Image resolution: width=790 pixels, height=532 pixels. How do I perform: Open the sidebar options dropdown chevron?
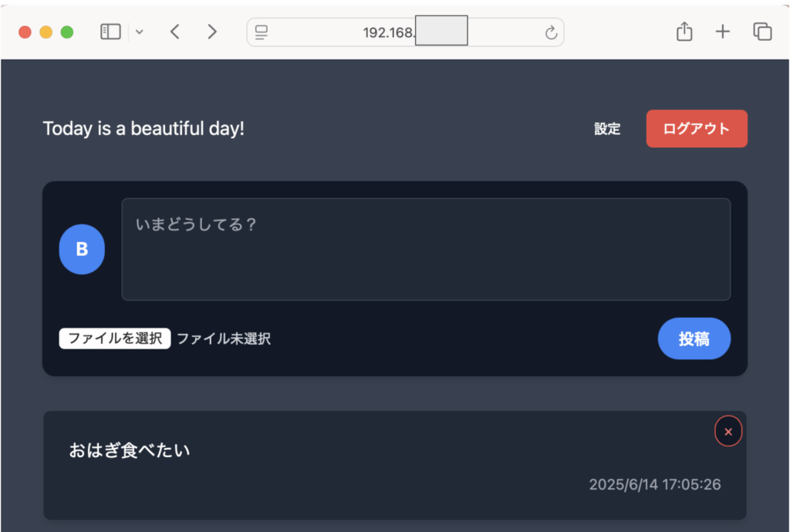click(140, 32)
